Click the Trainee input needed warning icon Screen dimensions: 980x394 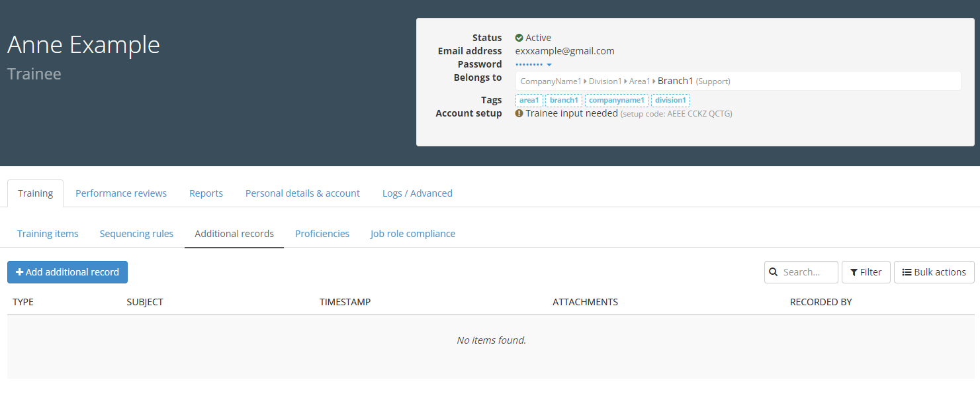point(519,113)
